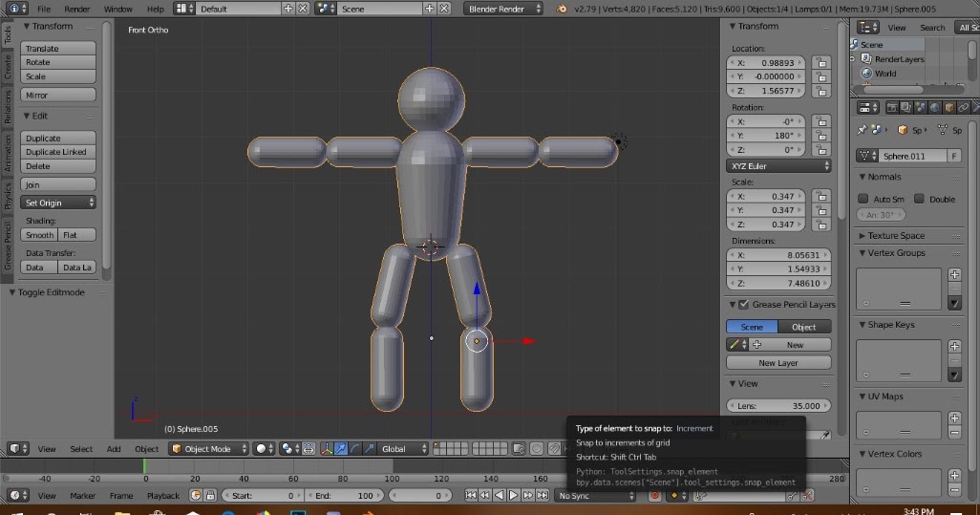This screenshot has width=980, height=515.
Task: Click the translate manipulator icon in 3D header
Action: tap(341, 449)
